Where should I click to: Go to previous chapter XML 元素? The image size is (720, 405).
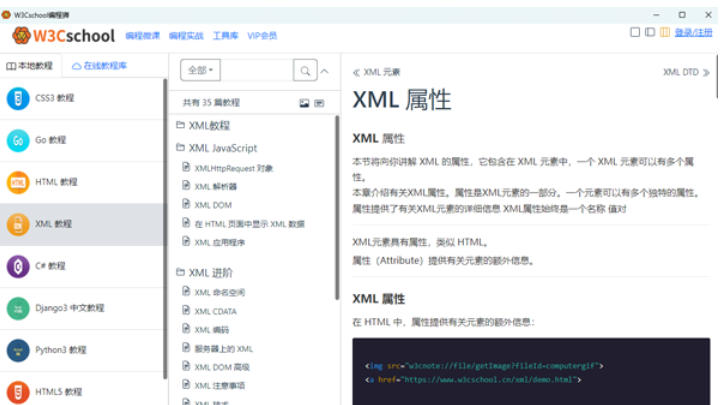[x=377, y=72]
